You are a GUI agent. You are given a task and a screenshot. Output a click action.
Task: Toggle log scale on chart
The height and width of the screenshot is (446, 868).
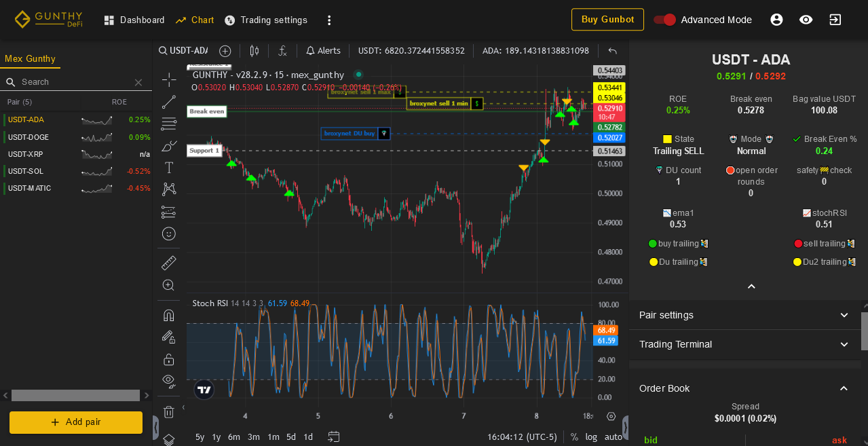pos(592,437)
